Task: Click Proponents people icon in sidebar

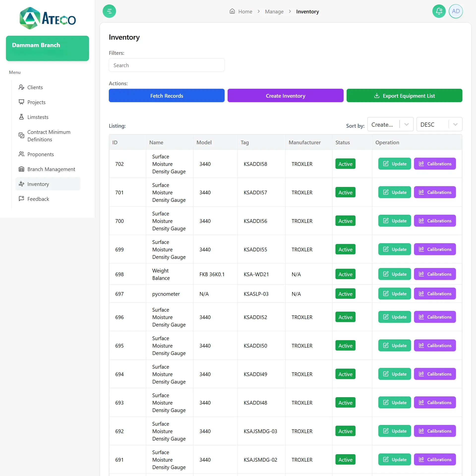Action: pos(22,154)
